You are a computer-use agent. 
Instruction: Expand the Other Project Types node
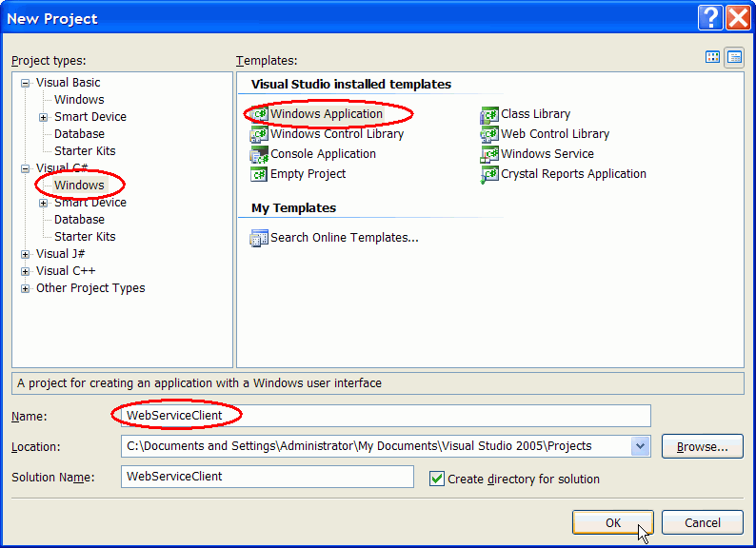[x=25, y=288]
